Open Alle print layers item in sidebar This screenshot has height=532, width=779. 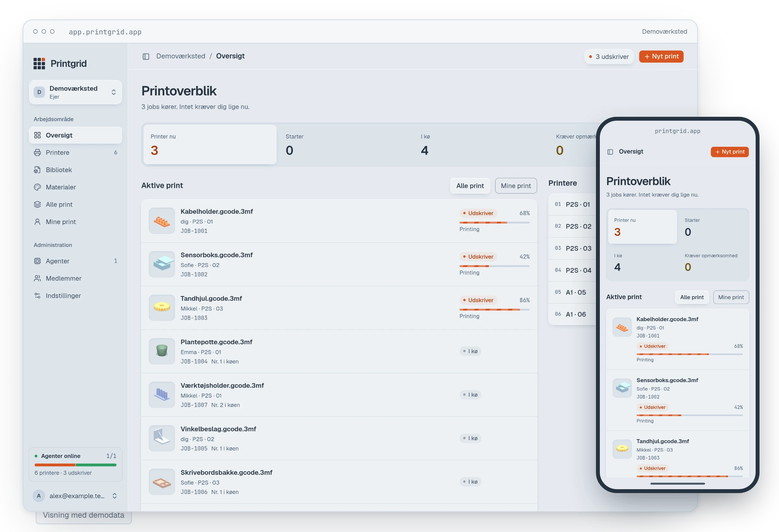[x=75, y=204]
